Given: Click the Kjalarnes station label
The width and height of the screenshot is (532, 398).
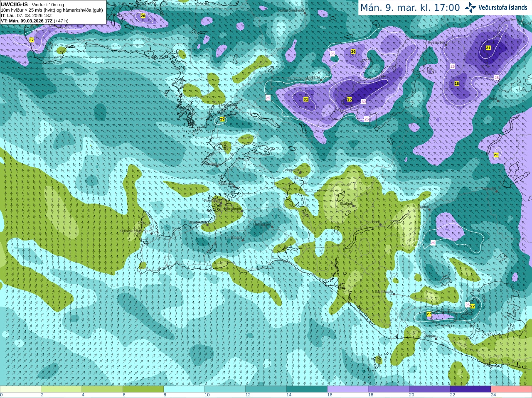Looking at the screenshot, I should [x=226, y=183].
